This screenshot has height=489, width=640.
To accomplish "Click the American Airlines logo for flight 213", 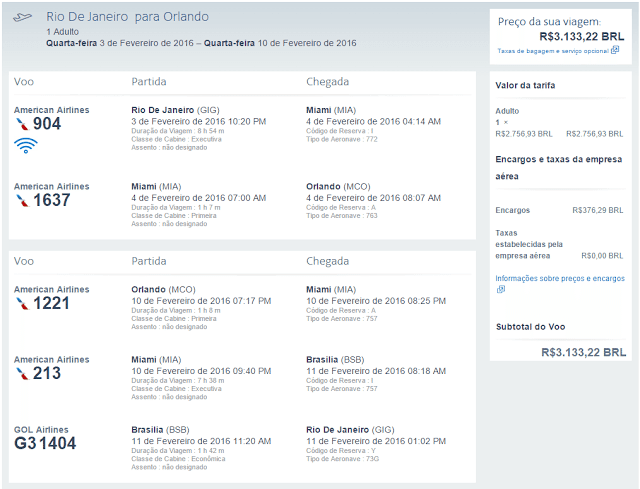I will pos(22,373).
